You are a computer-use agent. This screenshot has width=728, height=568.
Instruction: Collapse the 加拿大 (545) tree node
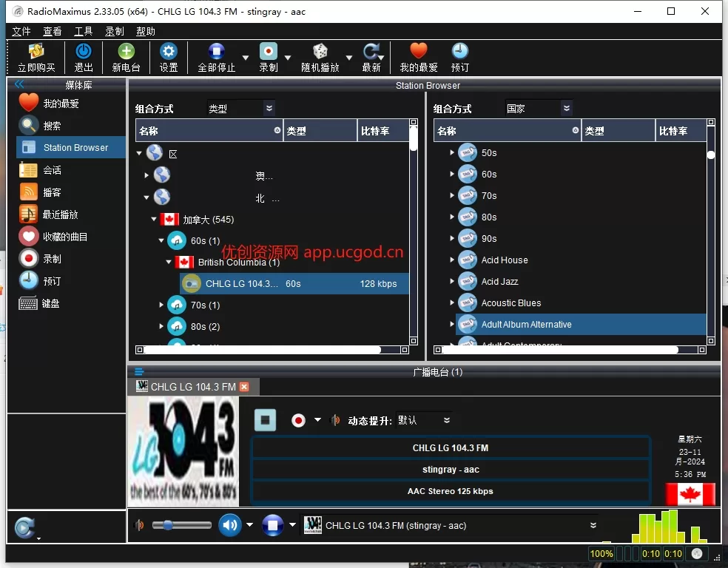coord(154,219)
